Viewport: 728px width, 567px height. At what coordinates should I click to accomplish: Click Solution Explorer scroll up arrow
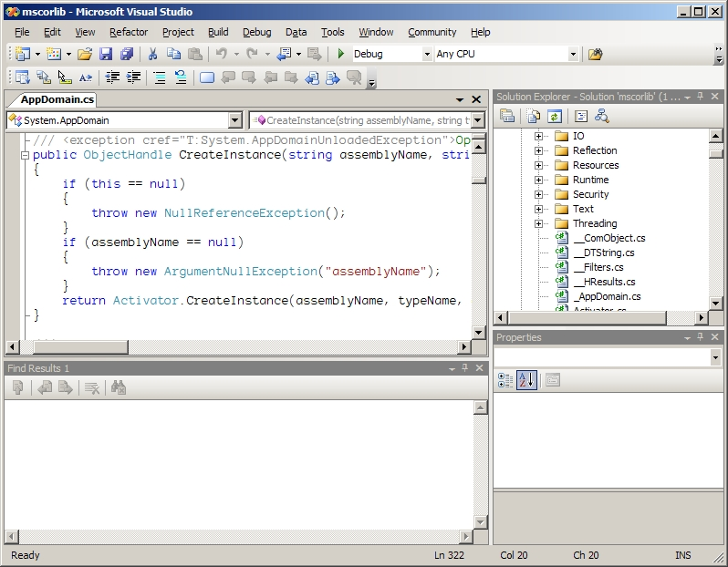pyautogui.click(x=715, y=136)
